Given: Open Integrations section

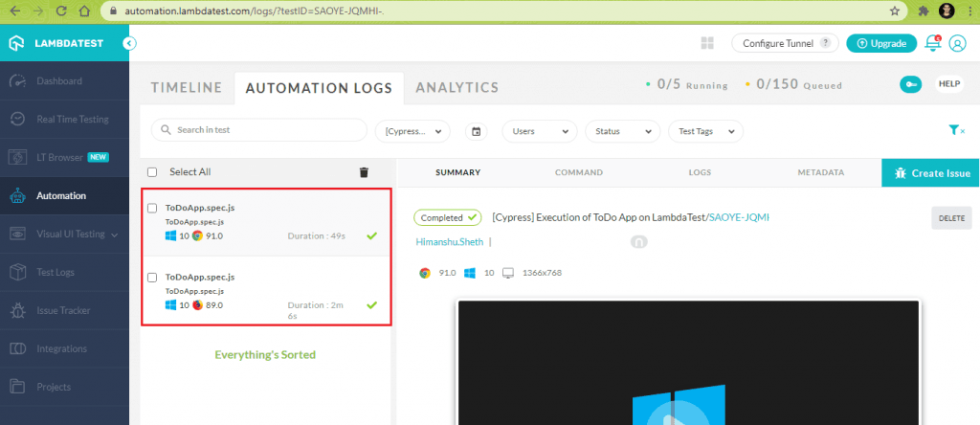Looking at the screenshot, I should coord(64,348).
